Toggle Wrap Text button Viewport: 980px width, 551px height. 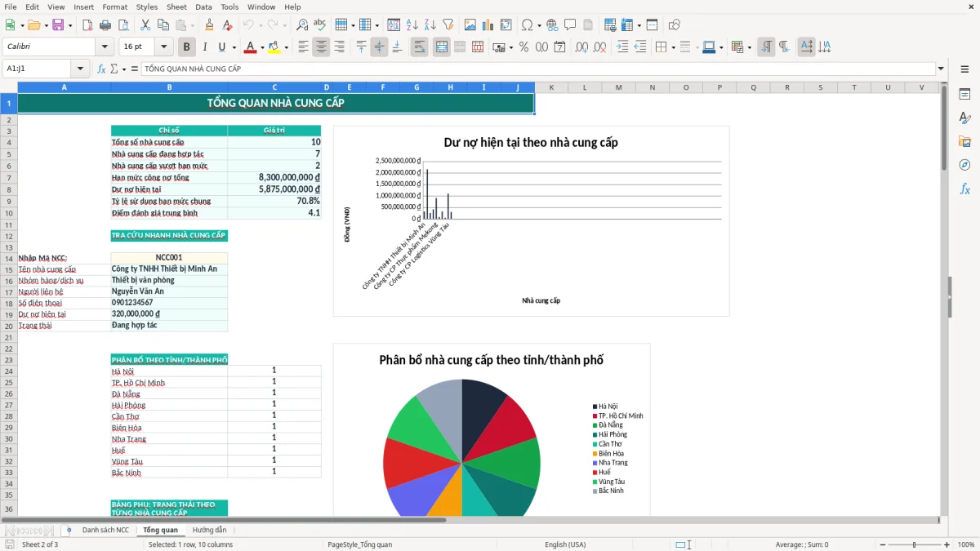point(420,47)
